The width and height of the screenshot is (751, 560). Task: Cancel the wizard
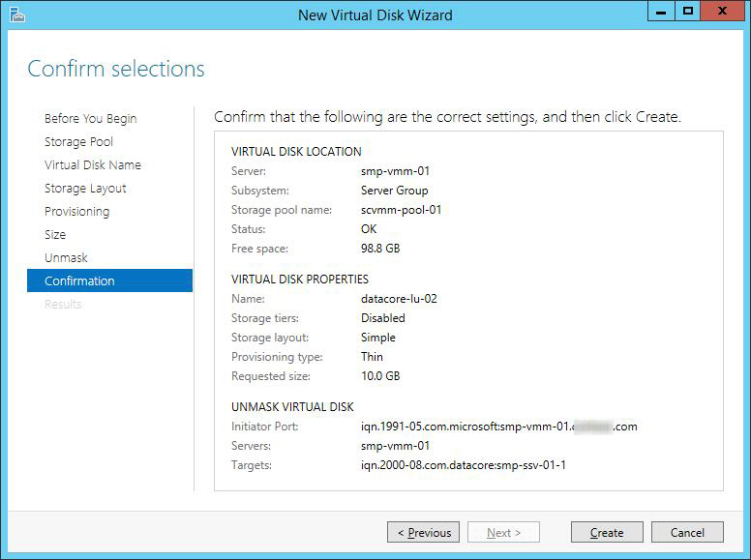click(687, 532)
